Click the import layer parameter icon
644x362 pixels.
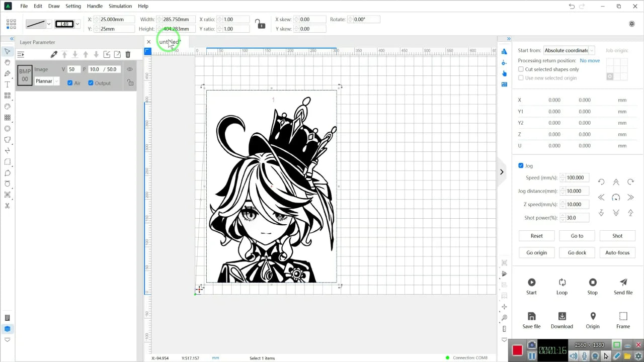pos(107,54)
